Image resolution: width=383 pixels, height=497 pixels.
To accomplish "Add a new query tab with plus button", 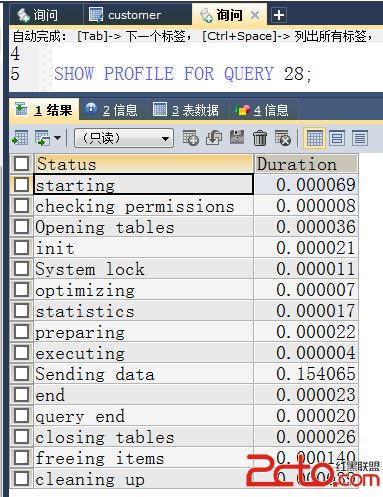I will point(279,15).
